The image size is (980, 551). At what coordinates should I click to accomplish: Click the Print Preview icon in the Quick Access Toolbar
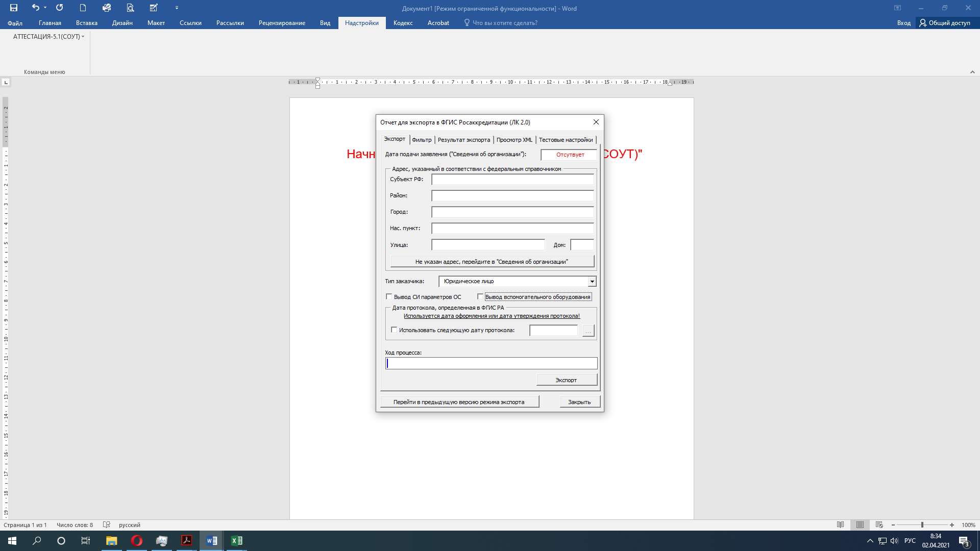click(x=130, y=8)
